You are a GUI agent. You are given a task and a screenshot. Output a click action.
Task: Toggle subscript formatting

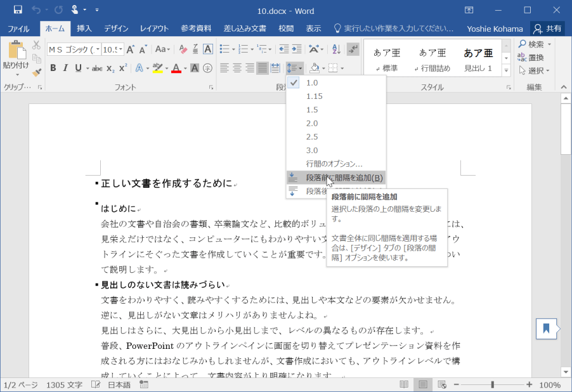point(109,68)
